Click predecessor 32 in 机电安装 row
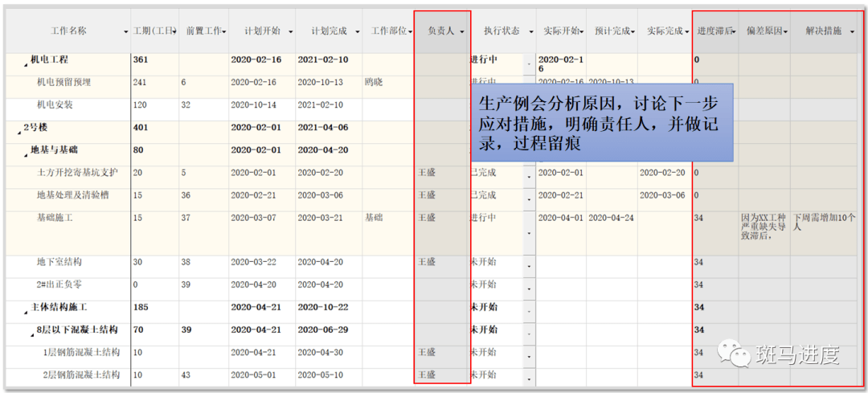This screenshot has height=393, width=868. [185, 104]
